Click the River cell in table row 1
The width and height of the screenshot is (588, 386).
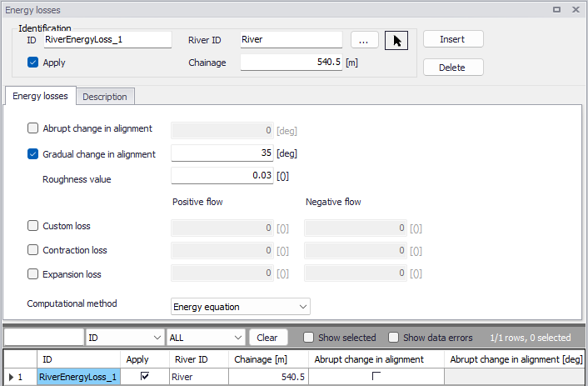[x=199, y=377]
